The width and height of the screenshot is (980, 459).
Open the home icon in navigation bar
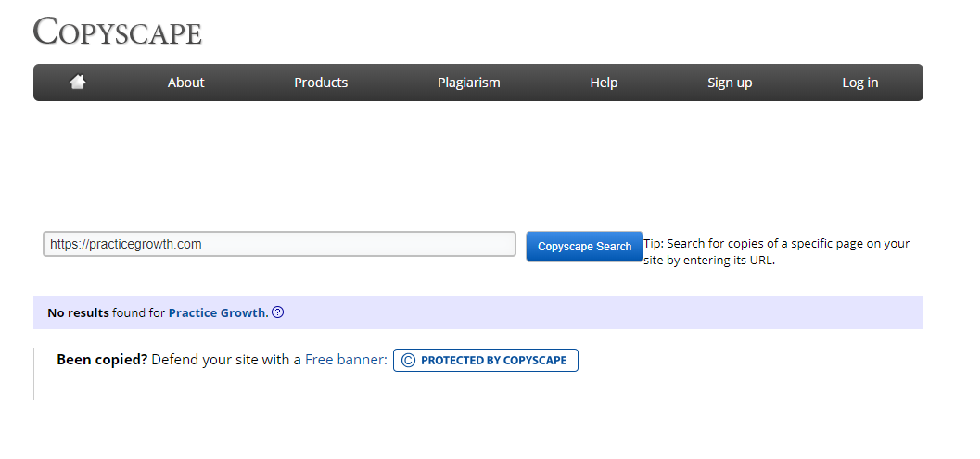(x=78, y=82)
